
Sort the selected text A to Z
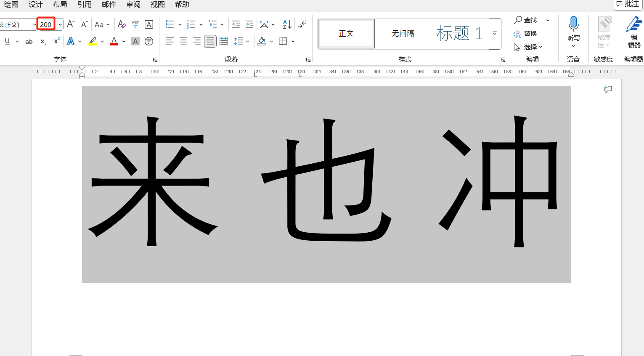(x=287, y=24)
